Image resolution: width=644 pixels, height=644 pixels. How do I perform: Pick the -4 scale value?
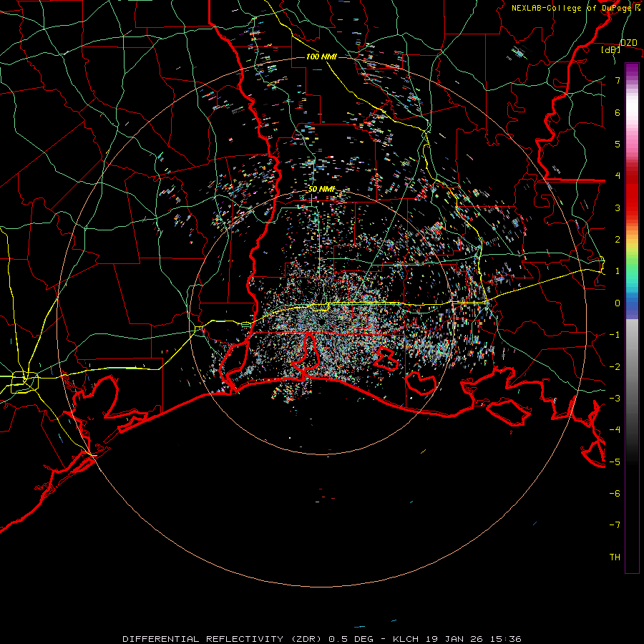pyautogui.click(x=615, y=430)
